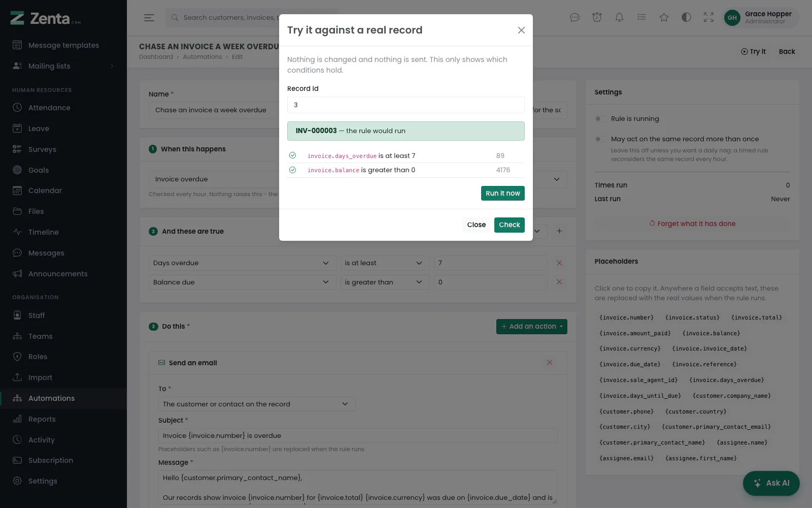The height and width of the screenshot is (508, 812).
Task: Click the fullscreen expand icon
Action: coord(708,18)
